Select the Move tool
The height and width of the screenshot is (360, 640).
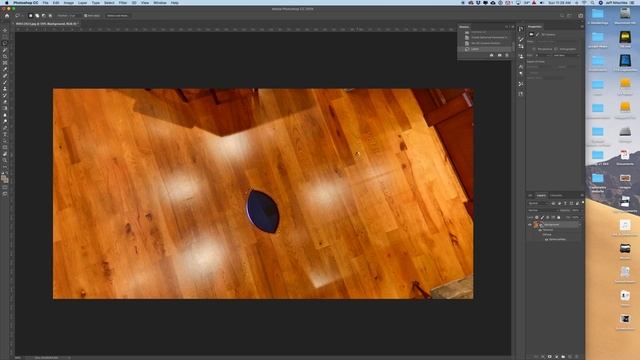coord(5,30)
